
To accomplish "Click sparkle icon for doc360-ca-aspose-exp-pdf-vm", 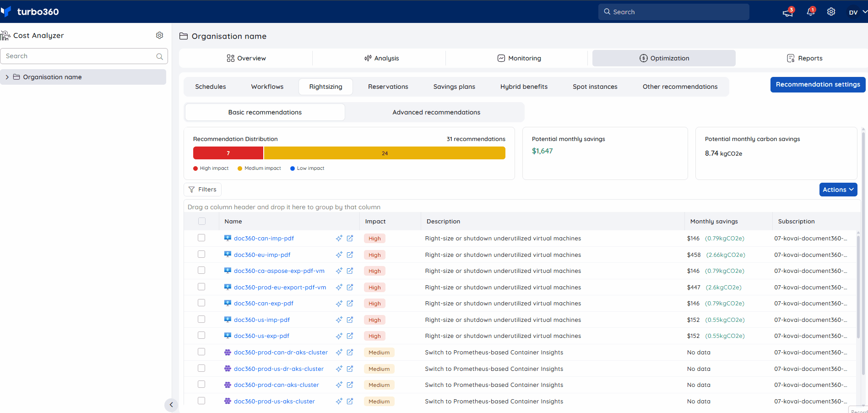I will click(339, 271).
